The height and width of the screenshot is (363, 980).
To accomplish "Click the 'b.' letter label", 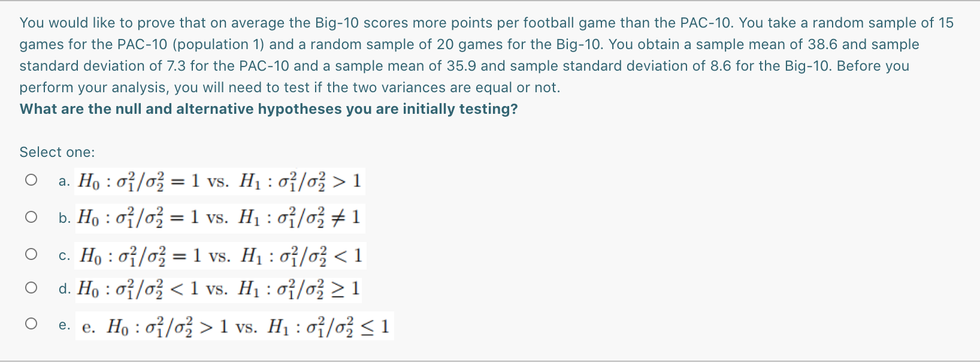I will pos(65,218).
